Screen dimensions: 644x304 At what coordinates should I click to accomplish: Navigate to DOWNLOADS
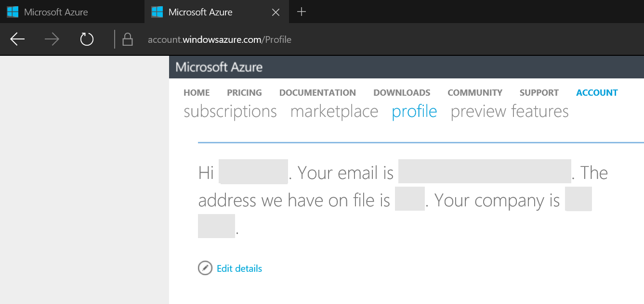[x=402, y=93]
